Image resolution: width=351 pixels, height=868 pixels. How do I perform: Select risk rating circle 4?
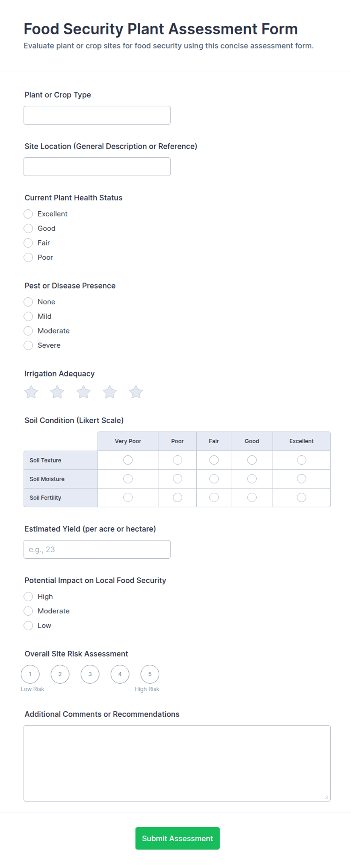pos(120,674)
